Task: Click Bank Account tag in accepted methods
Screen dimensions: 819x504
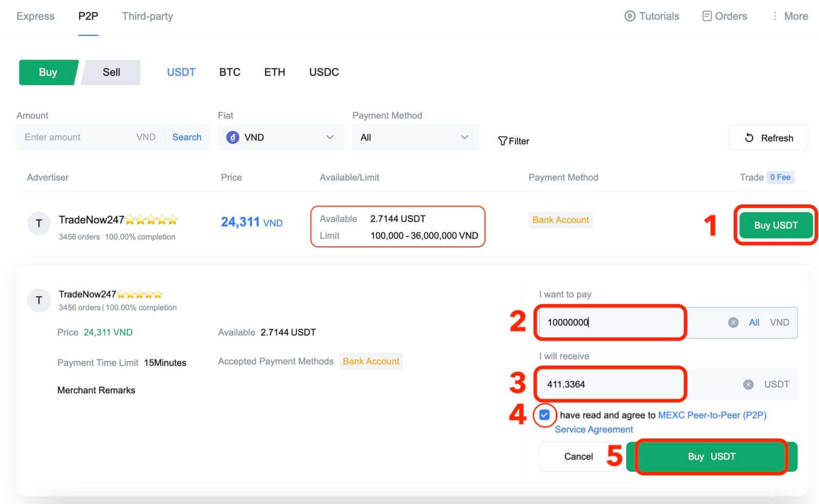Action: click(x=371, y=361)
